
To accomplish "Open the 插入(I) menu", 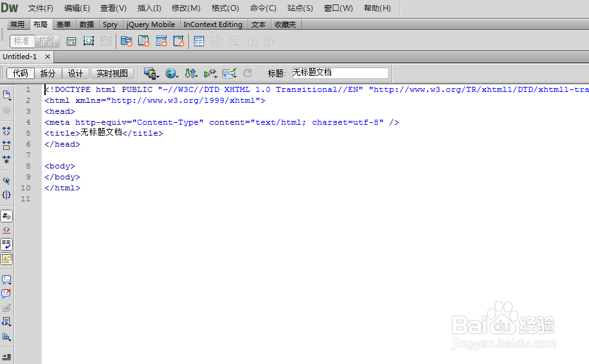I will pos(149,8).
